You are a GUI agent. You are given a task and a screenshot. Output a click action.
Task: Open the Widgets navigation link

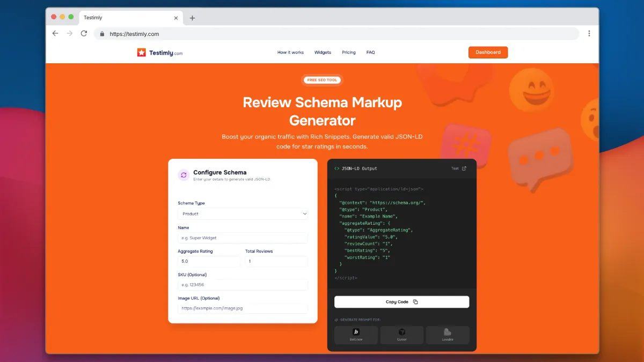pyautogui.click(x=323, y=53)
